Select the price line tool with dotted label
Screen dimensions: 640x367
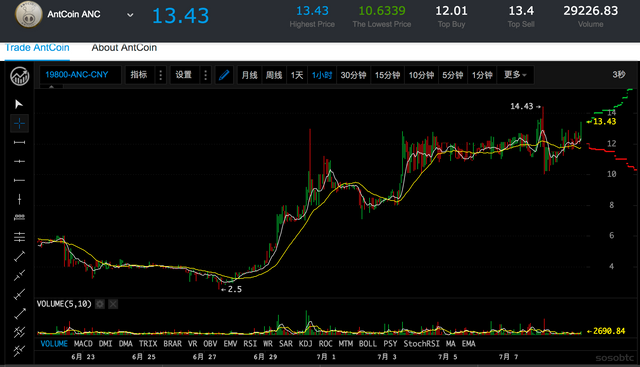click(x=19, y=218)
